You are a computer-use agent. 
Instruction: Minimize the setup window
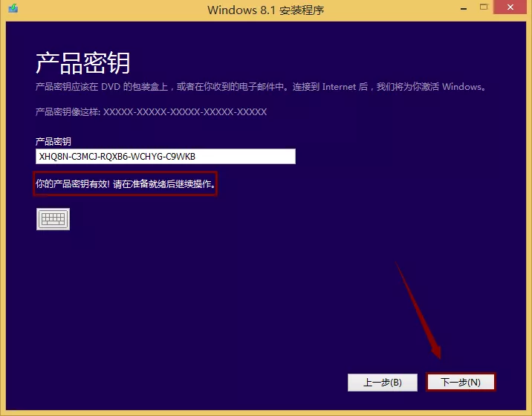[x=464, y=8]
